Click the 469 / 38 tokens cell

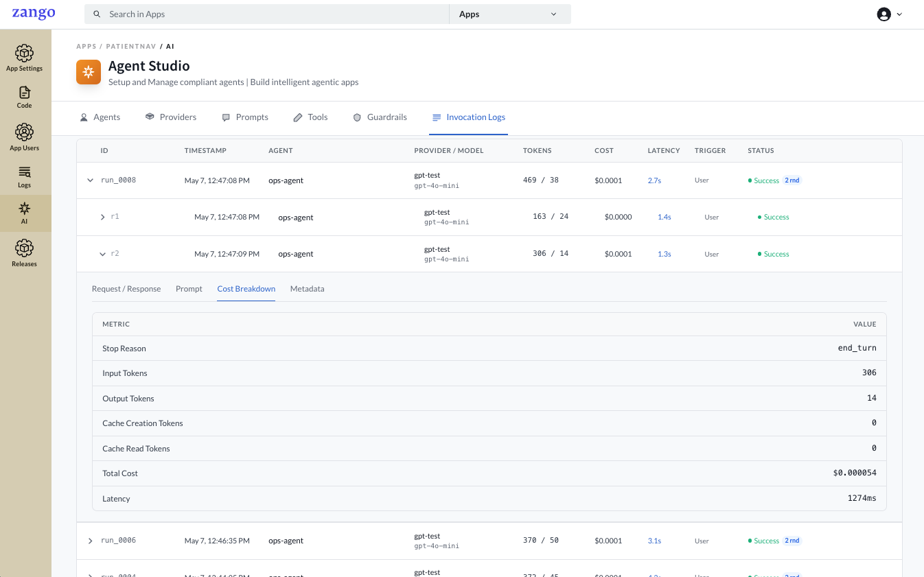tap(541, 180)
